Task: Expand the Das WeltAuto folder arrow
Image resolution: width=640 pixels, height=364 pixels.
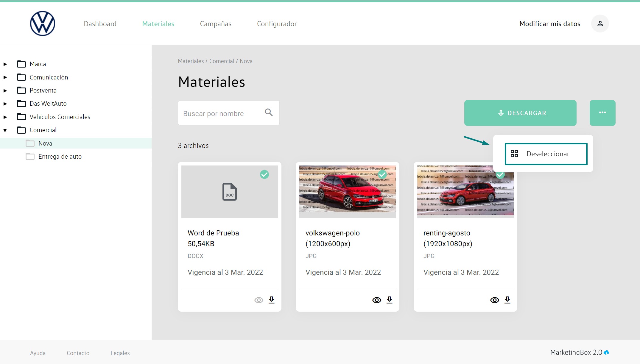Action: coord(5,104)
